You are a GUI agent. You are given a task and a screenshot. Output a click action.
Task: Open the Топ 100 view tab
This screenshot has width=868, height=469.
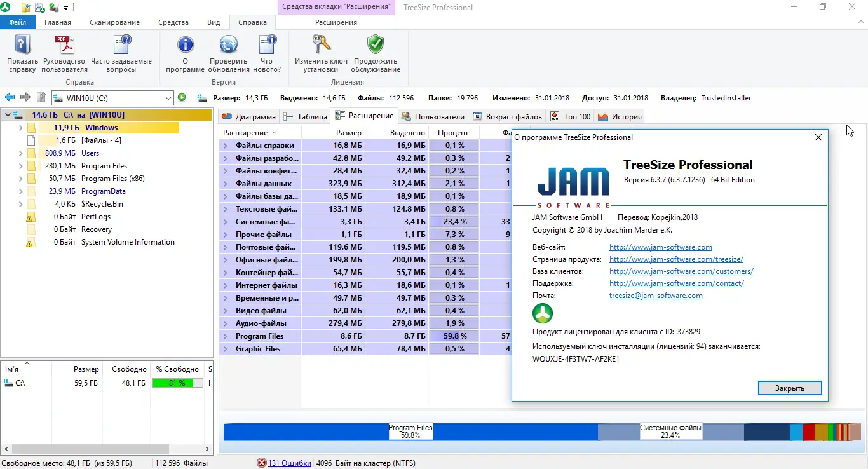[571, 116]
